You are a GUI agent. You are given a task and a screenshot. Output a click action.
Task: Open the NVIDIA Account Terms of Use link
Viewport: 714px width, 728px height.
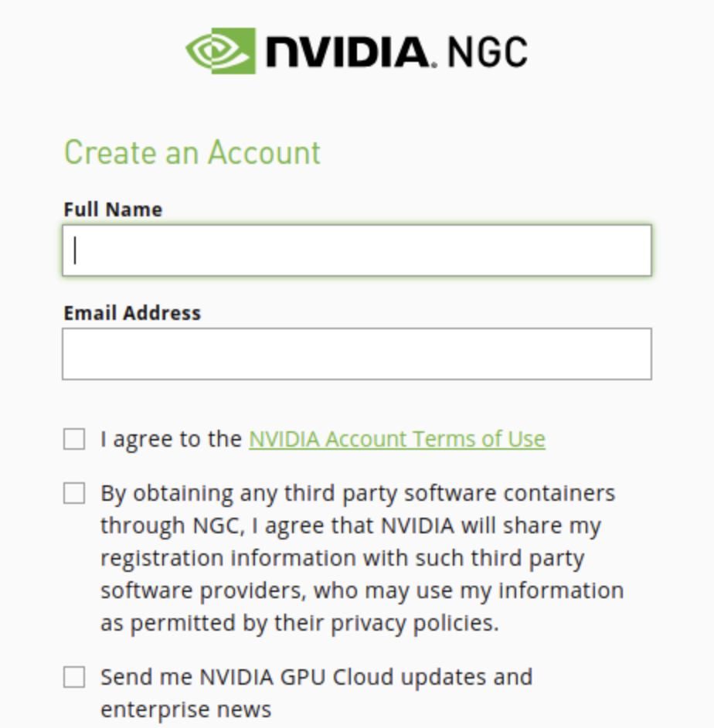[396, 438]
